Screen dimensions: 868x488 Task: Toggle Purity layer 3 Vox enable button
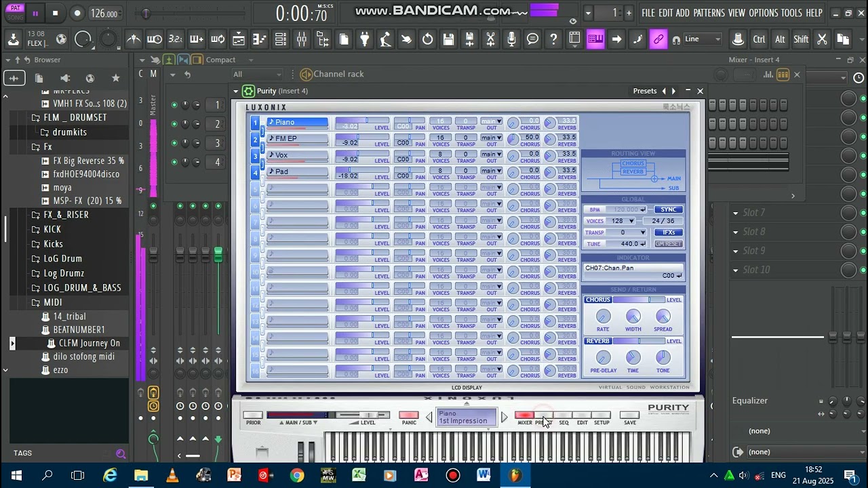256,156
